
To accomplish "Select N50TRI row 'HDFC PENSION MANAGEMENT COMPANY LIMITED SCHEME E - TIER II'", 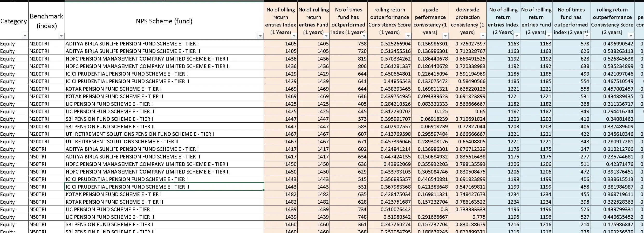I will 164,172.
